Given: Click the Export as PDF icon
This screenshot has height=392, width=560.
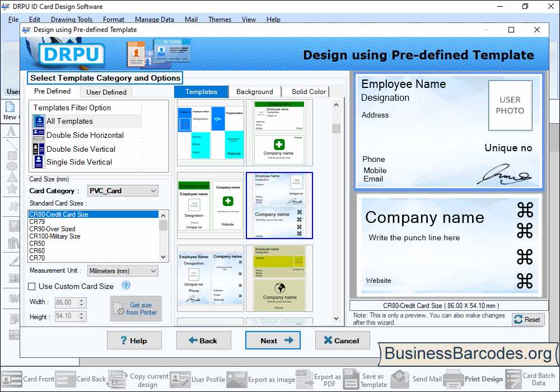Looking at the screenshot, I should 304,379.
